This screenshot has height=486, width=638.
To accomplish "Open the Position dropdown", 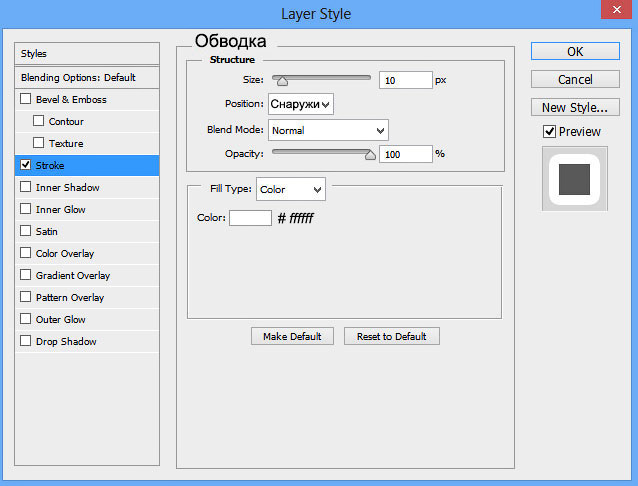I will point(301,104).
